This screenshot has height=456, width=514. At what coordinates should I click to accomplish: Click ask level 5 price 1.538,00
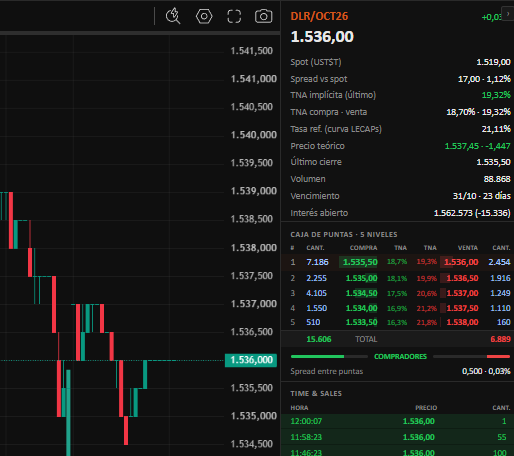pyautogui.click(x=462, y=322)
